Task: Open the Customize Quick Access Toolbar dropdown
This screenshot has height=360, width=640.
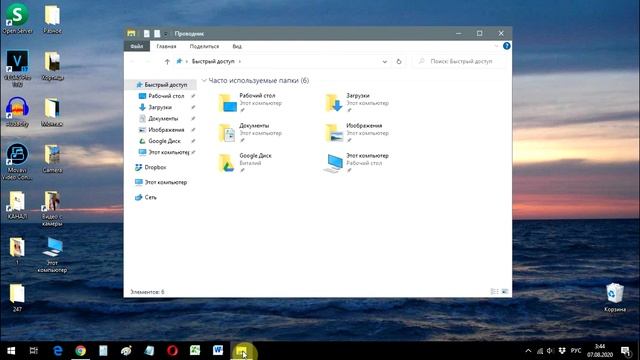Action: point(166,34)
